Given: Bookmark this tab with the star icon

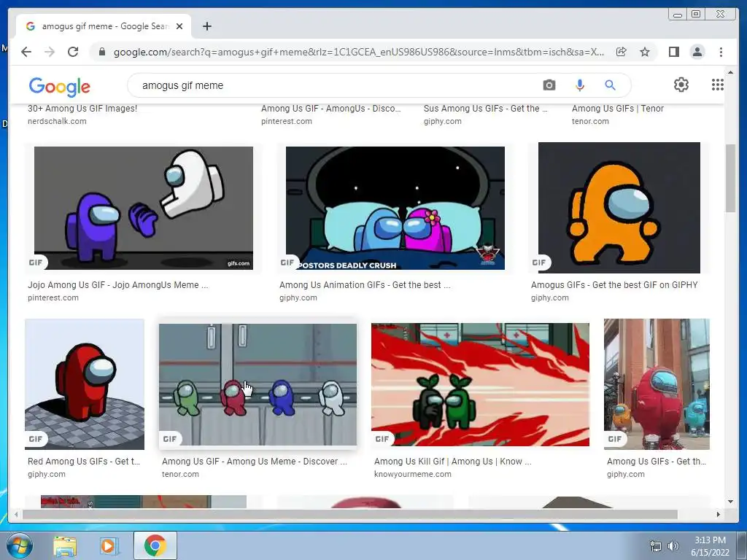Looking at the screenshot, I should pyautogui.click(x=645, y=52).
